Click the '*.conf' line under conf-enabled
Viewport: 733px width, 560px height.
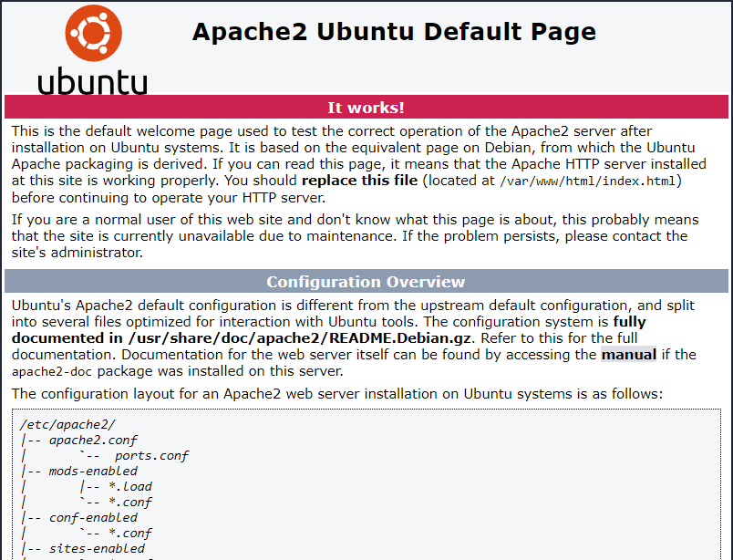[x=130, y=533]
